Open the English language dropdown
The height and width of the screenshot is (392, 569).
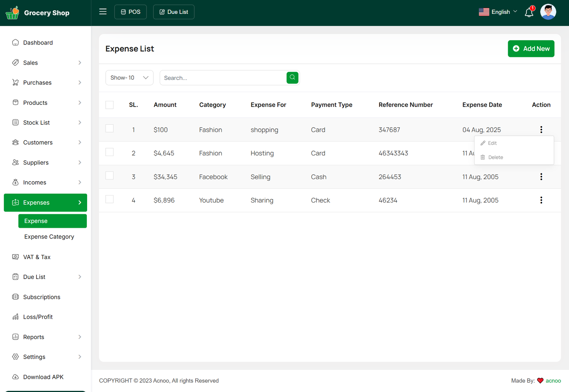click(x=498, y=12)
